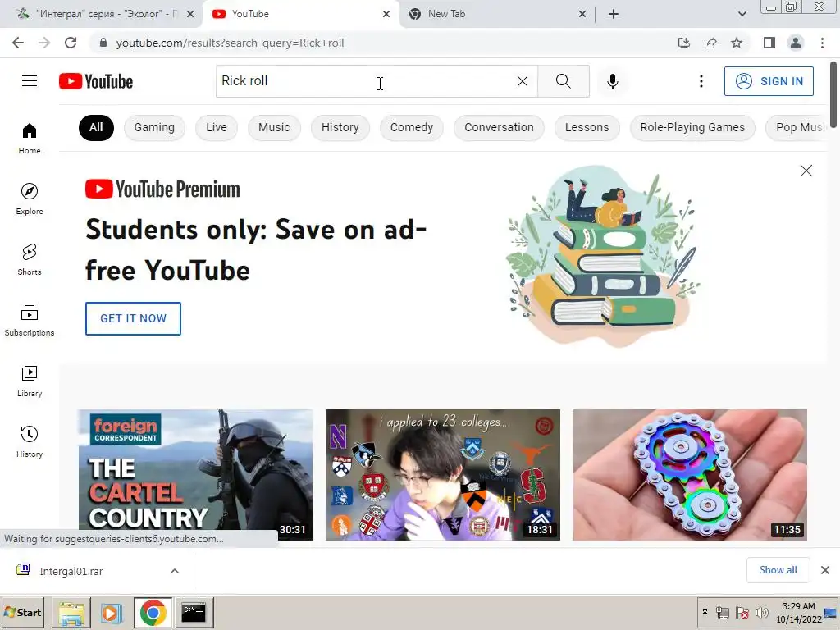Select the Role-Playing Games filter chip
Screen dimensions: 840x630
[x=692, y=127]
